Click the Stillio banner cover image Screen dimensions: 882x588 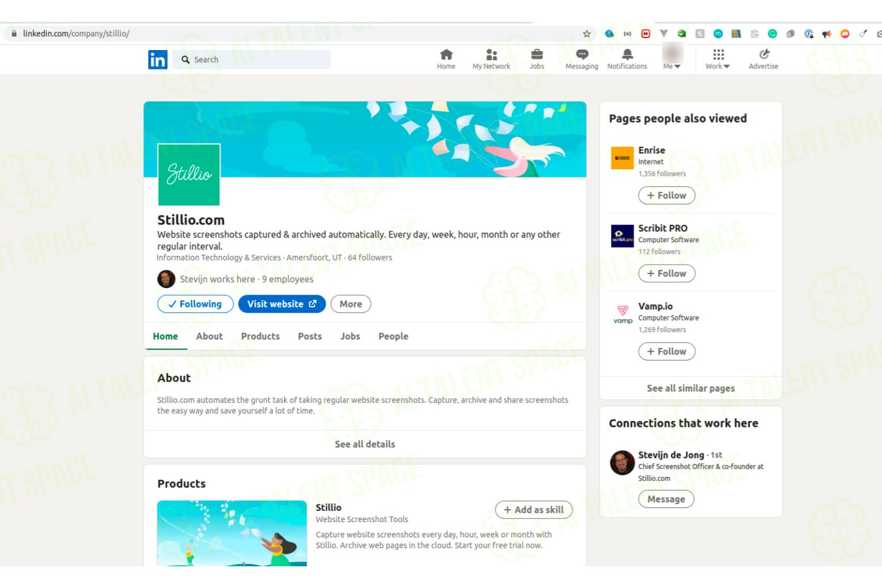coord(365,139)
